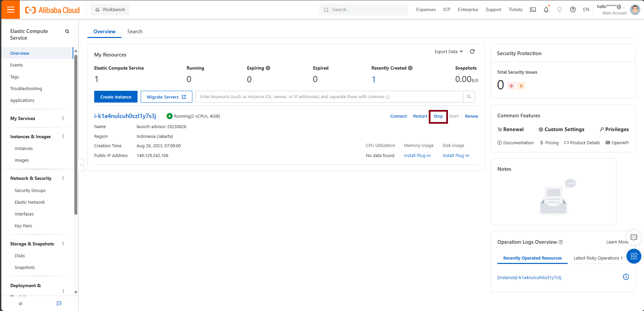Open Events in sidebar
This screenshot has width=644, height=311.
point(16,65)
